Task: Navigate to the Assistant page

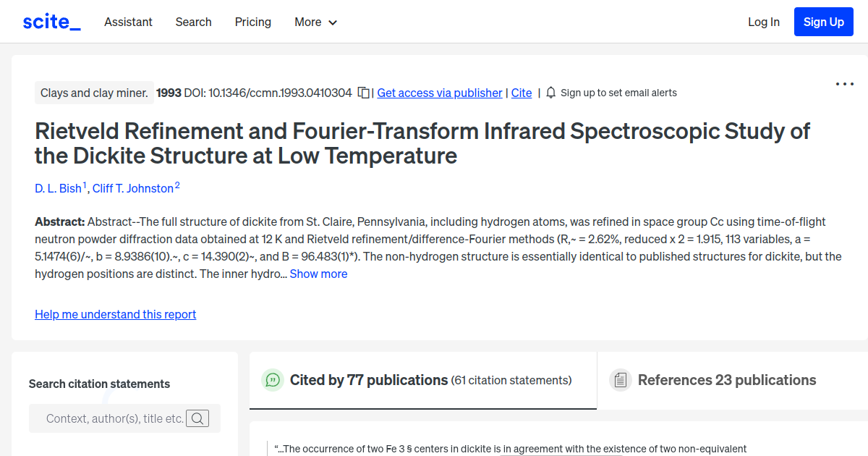Action: pyautogui.click(x=128, y=22)
